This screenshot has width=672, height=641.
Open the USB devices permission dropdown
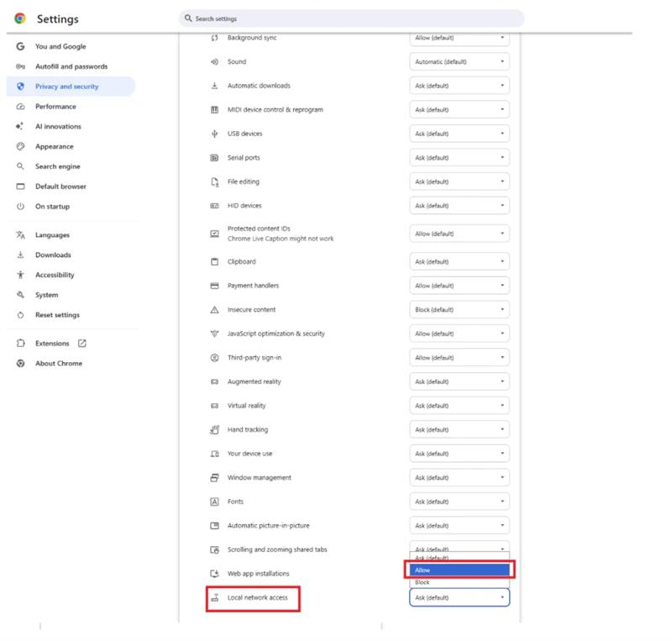[459, 134]
